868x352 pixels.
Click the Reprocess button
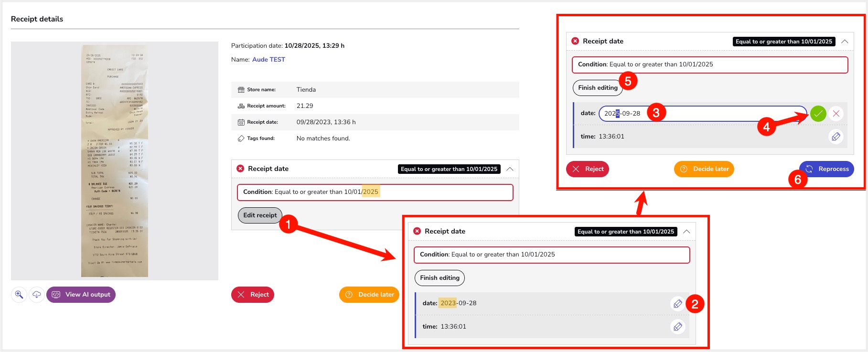[x=827, y=169]
